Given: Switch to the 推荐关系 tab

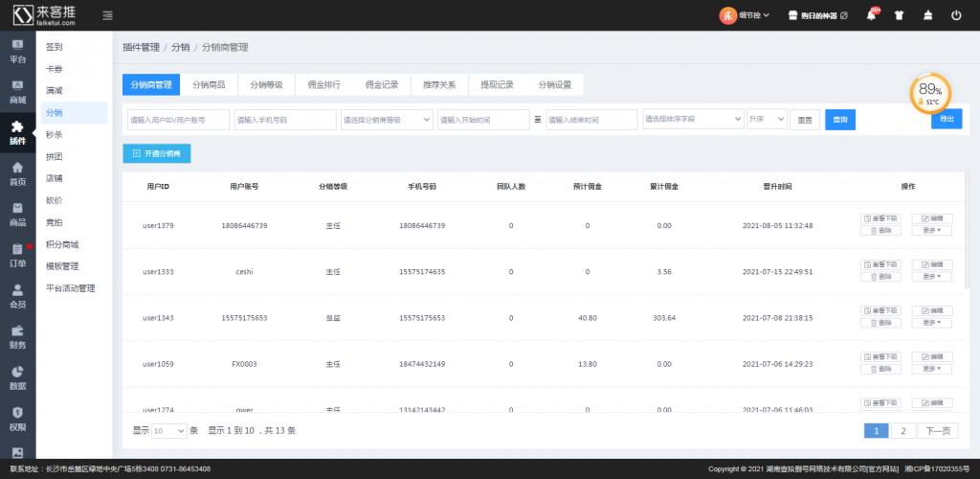Looking at the screenshot, I should (439, 85).
